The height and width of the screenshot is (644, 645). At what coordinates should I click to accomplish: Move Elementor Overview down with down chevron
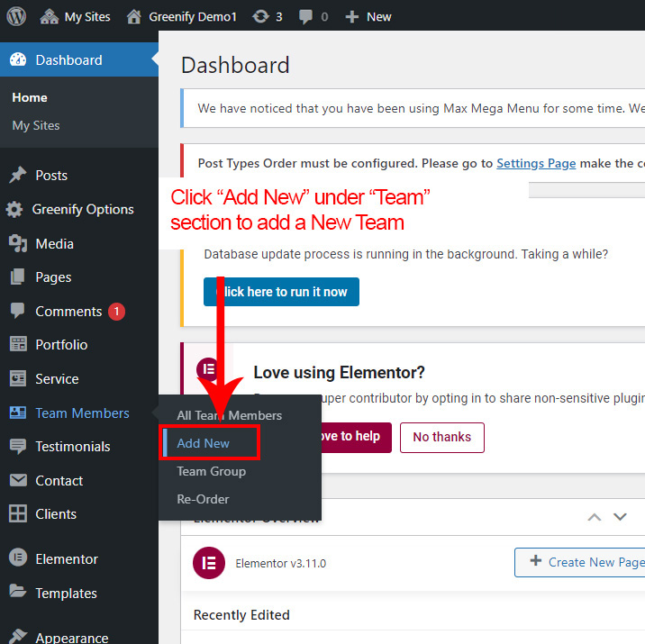(x=620, y=517)
